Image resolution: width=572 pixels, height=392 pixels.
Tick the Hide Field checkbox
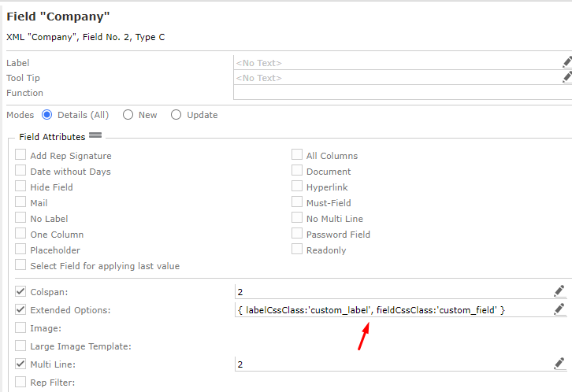click(20, 187)
